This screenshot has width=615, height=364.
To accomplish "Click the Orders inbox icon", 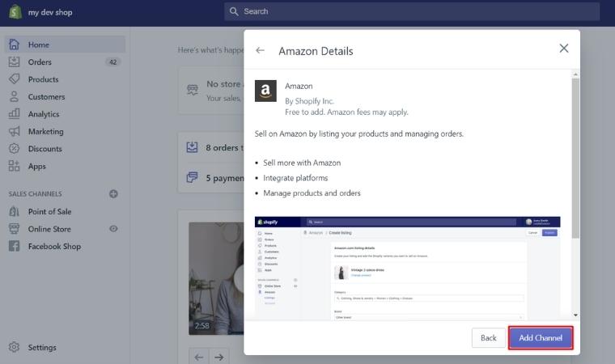I will coord(14,61).
